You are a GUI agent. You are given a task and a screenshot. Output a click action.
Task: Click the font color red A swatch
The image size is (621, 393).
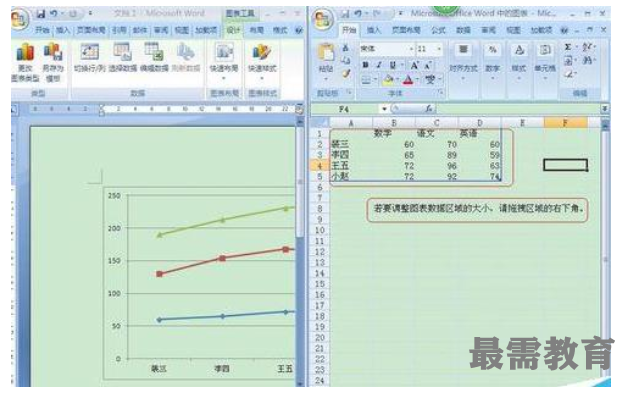click(x=408, y=80)
